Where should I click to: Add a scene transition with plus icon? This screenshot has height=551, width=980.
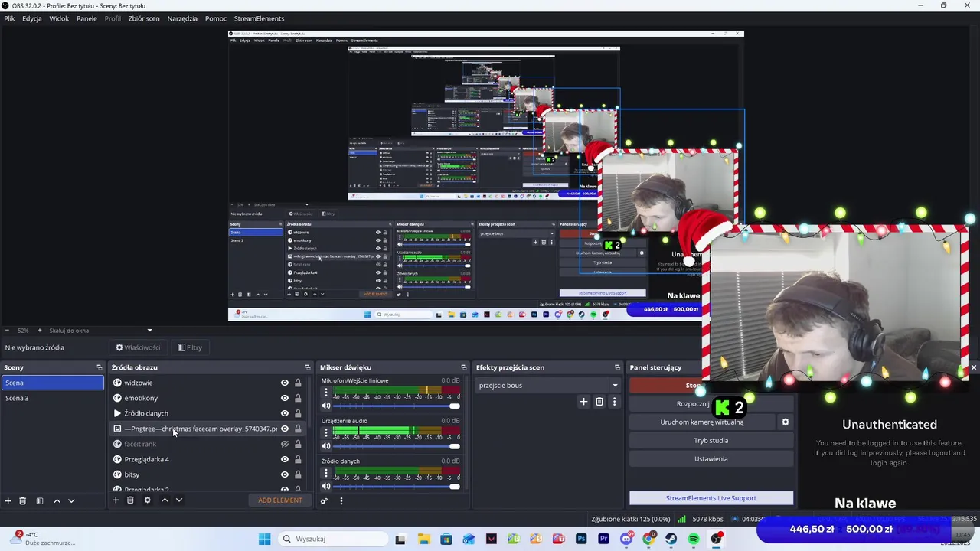point(583,402)
